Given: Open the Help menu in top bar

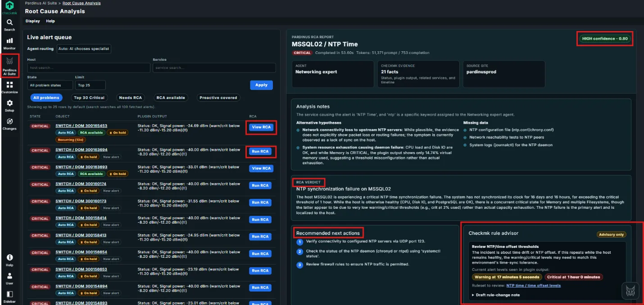Looking at the screenshot, I should point(50,21).
